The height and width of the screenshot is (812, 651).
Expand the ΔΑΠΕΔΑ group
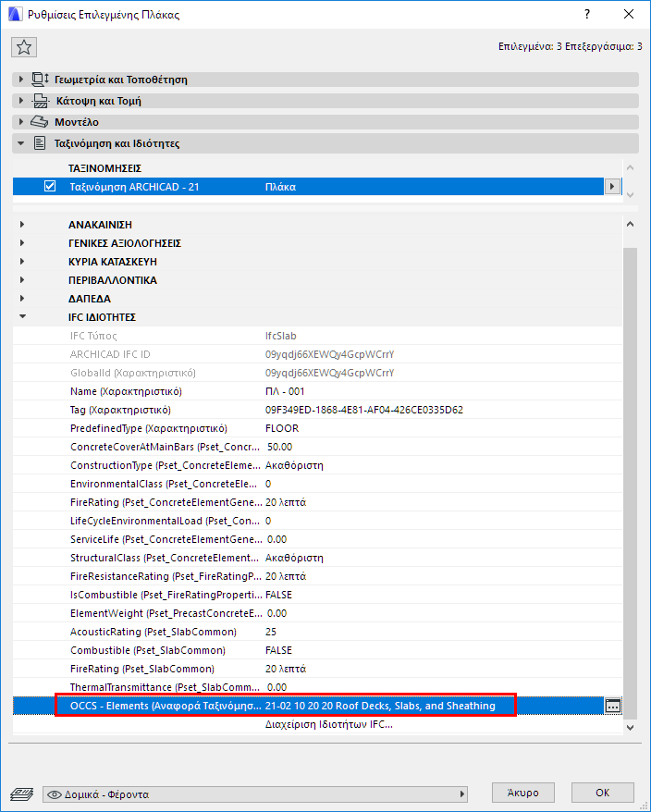22,299
